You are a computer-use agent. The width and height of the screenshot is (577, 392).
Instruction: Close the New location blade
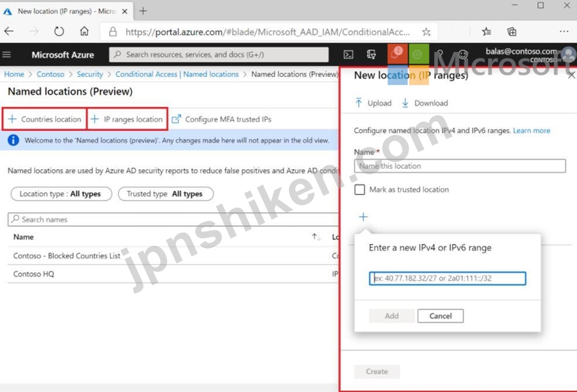[x=571, y=76]
